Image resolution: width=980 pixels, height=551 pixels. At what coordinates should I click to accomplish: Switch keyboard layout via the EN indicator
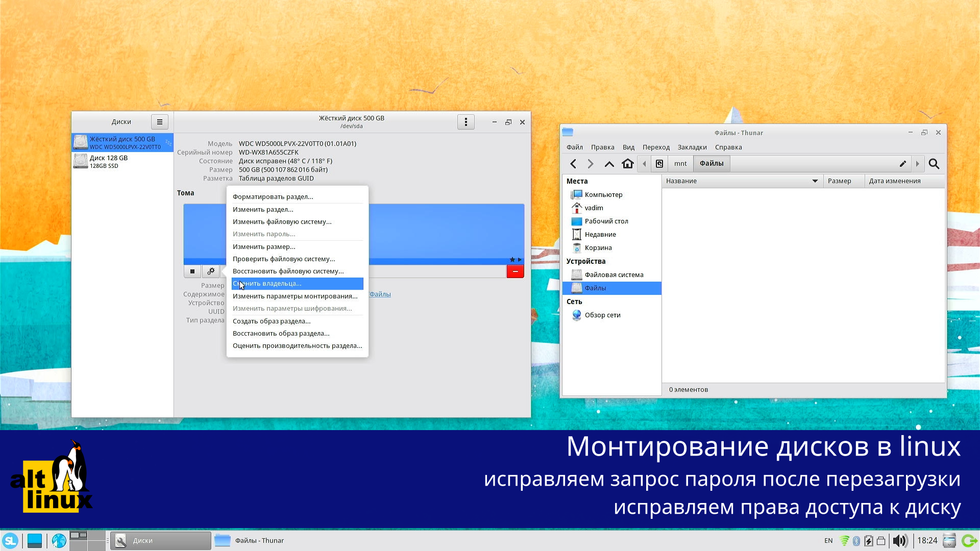828,540
